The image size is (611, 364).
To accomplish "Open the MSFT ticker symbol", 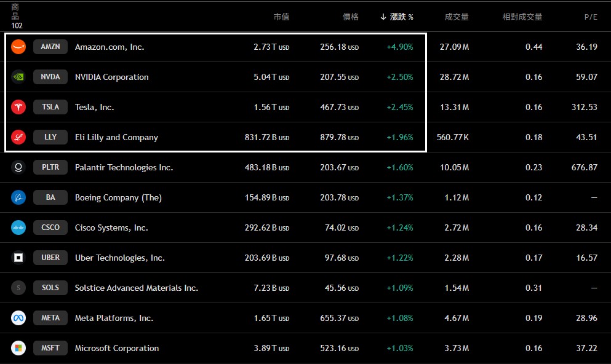I will point(50,348).
